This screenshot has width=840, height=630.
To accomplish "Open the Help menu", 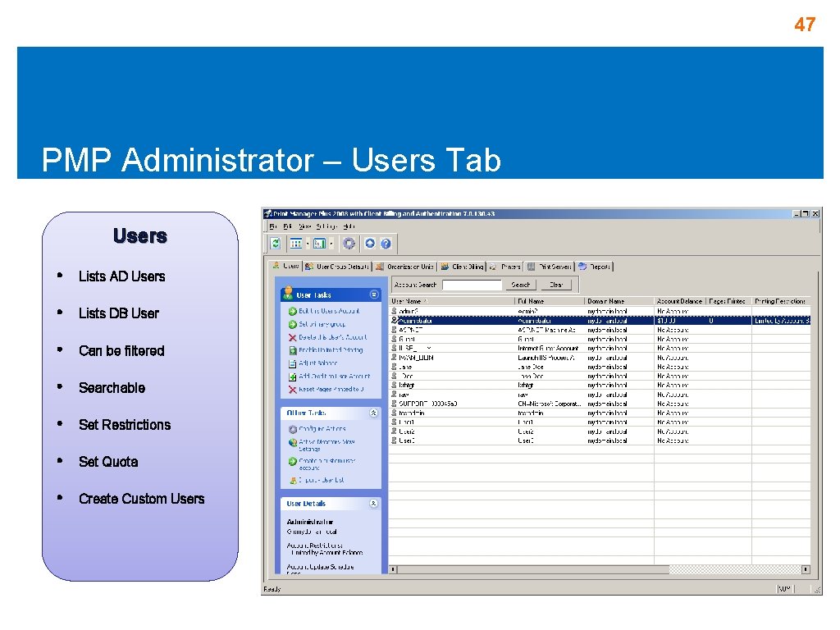I will pyautogui.click(x=349, y=226).
